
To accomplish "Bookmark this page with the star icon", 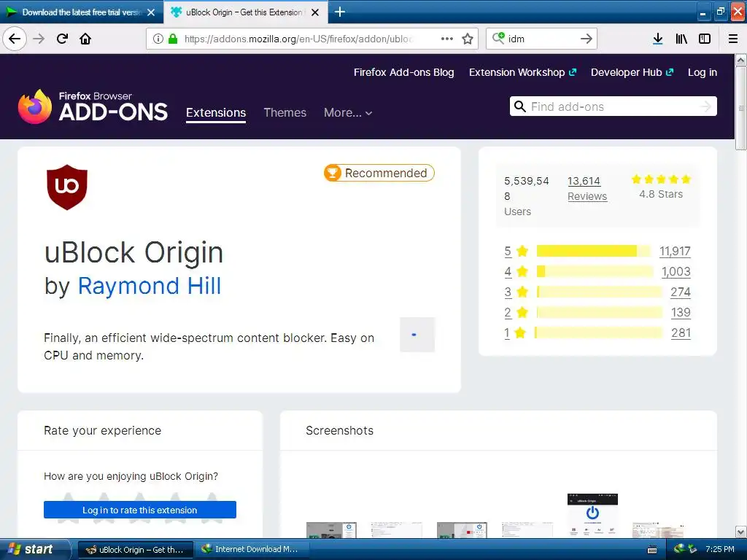I will (468, 39).
